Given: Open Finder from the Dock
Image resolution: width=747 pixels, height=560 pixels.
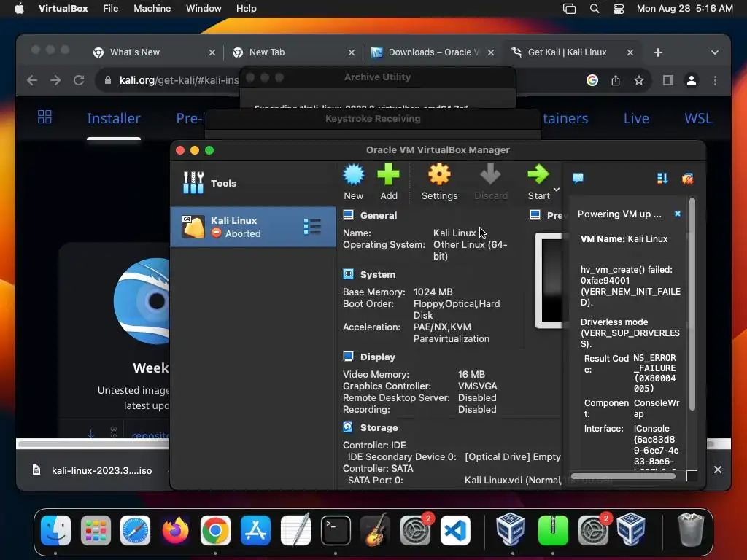Looking at the screenshot, I should pos(55,530).
